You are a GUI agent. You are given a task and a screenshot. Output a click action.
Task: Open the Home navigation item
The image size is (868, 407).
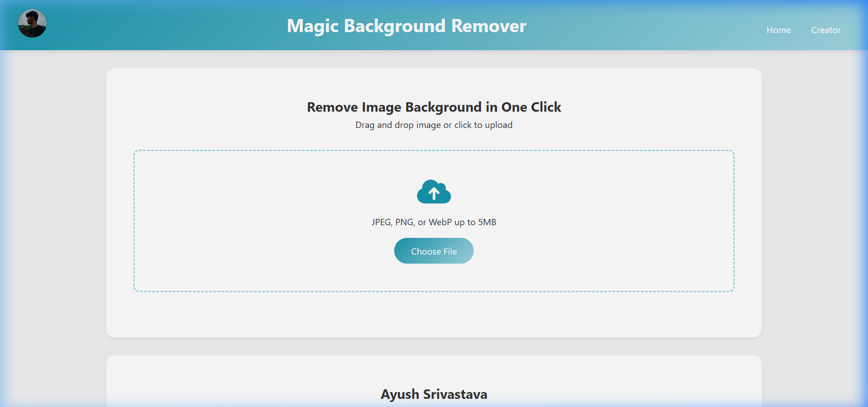click(778, 30)
